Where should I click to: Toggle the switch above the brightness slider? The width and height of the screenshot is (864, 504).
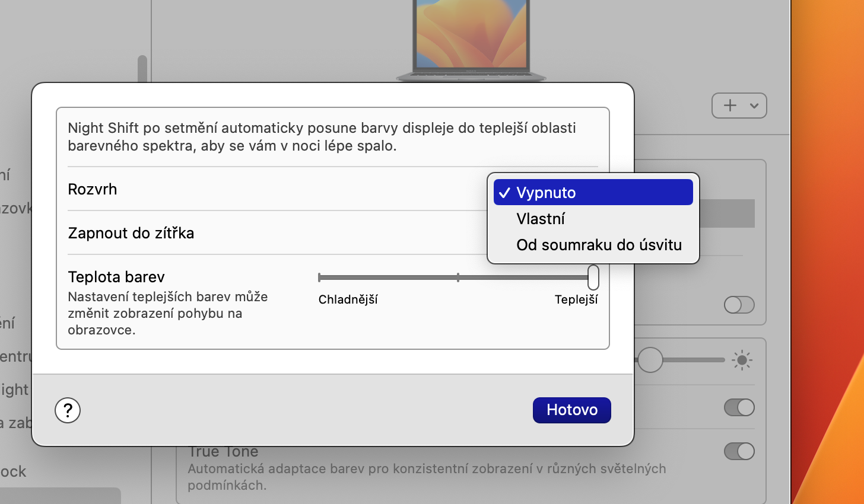pyautogui.click(x=739, y=305)
